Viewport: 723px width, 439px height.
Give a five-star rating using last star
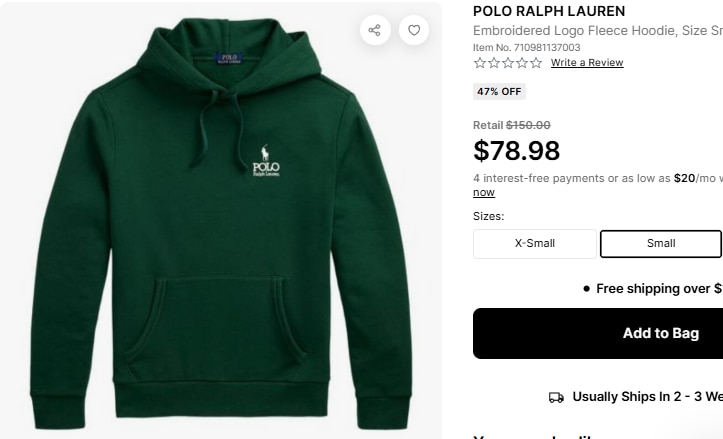click(536, 63)
